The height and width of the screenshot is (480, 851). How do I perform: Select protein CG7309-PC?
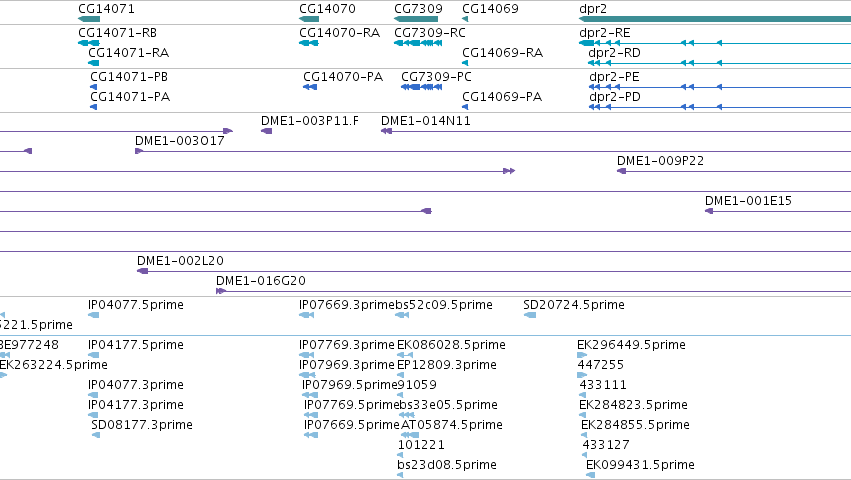click(x=436, y=77)
